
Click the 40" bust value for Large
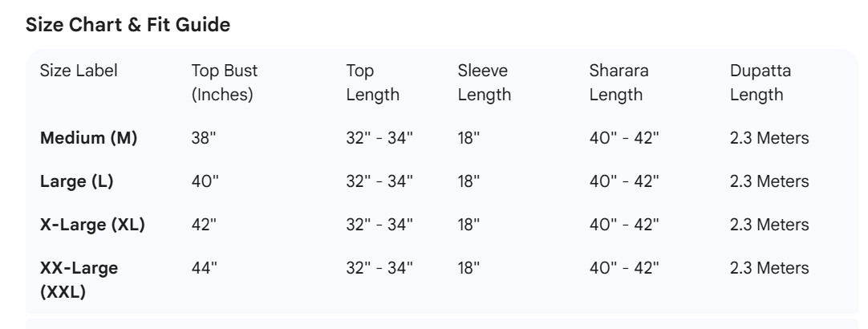[x=205, y=181]
